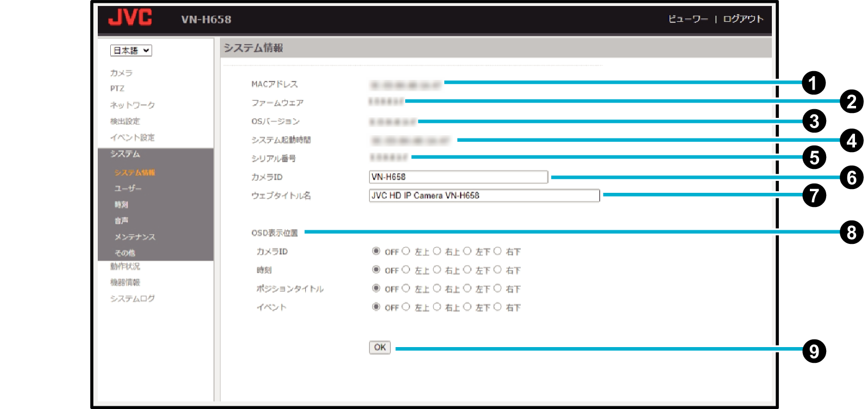Select 左下 for OSD 時刻
The width and height of the screenshot is (868, 409).
[467, 269]
